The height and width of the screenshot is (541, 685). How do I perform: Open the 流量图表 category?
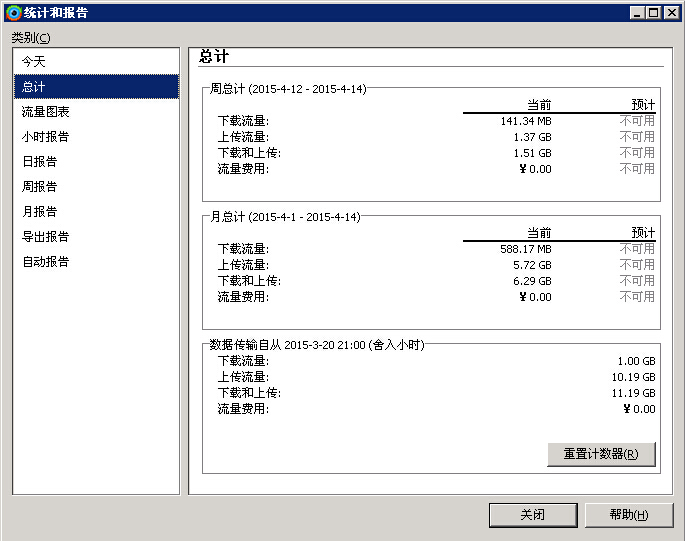(x=46, y=112)
